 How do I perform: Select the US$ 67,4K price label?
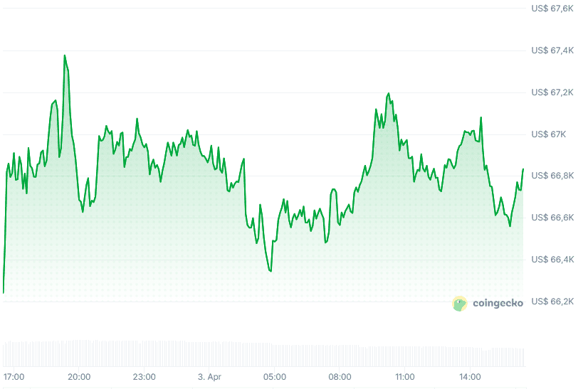pyautogui.click(x=552, y=50)
